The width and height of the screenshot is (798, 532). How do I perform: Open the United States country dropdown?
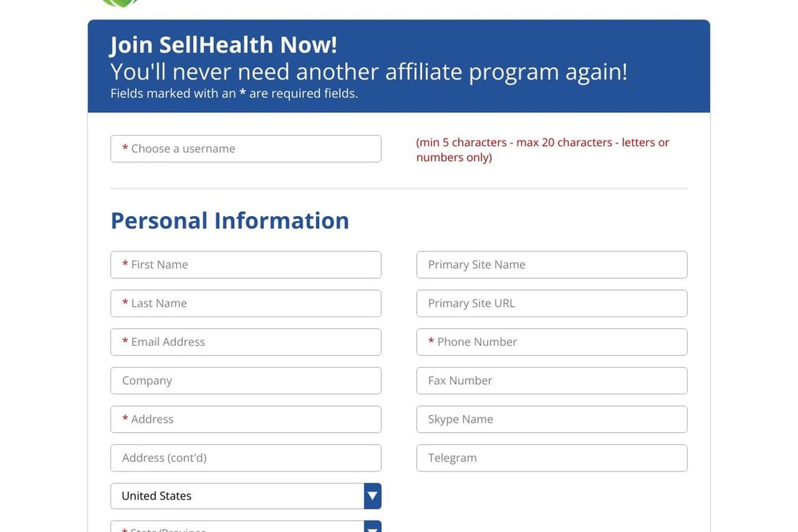(x=237, y=496)
